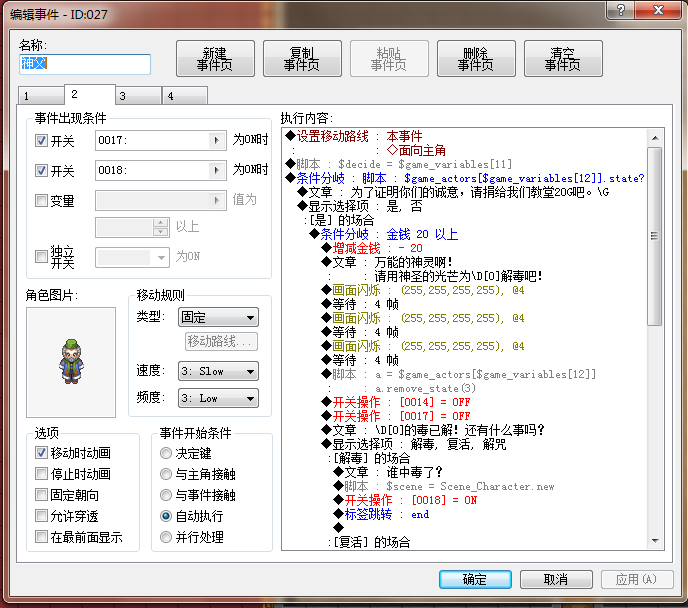This screenshot has height=608, width=688.
Task: Select the 条件分歧 : 脚本 state? command line
Action: tap(464, 179)
